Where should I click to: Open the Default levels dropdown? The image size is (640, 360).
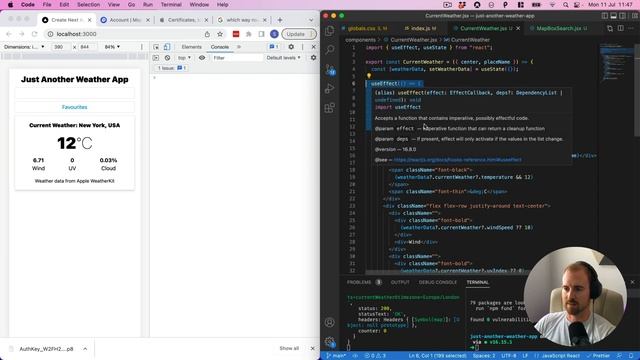click(284, 58)
